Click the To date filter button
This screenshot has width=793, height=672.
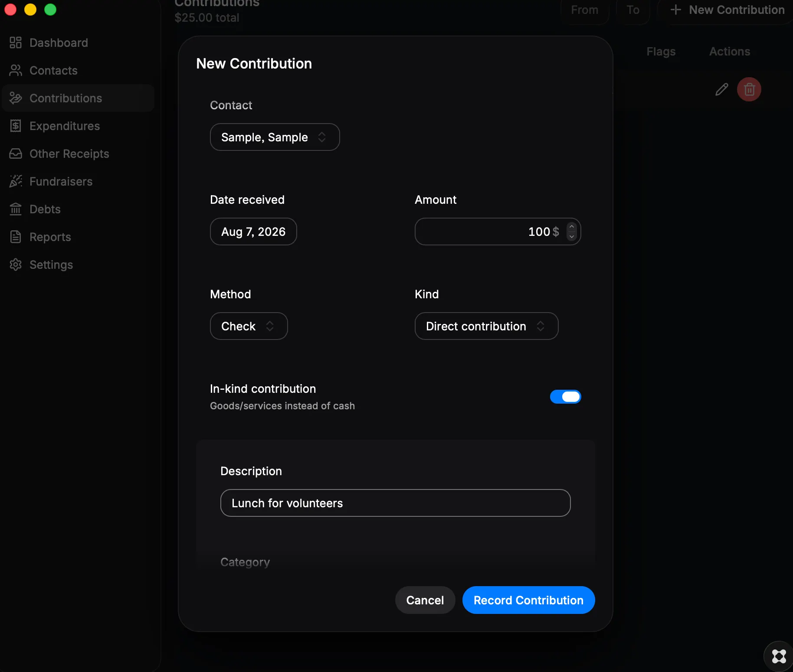(x=633, y=10)
